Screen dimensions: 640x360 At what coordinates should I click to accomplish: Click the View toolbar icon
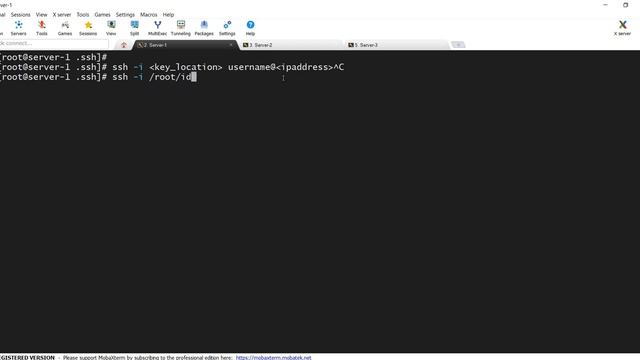(x=111, y=28)
